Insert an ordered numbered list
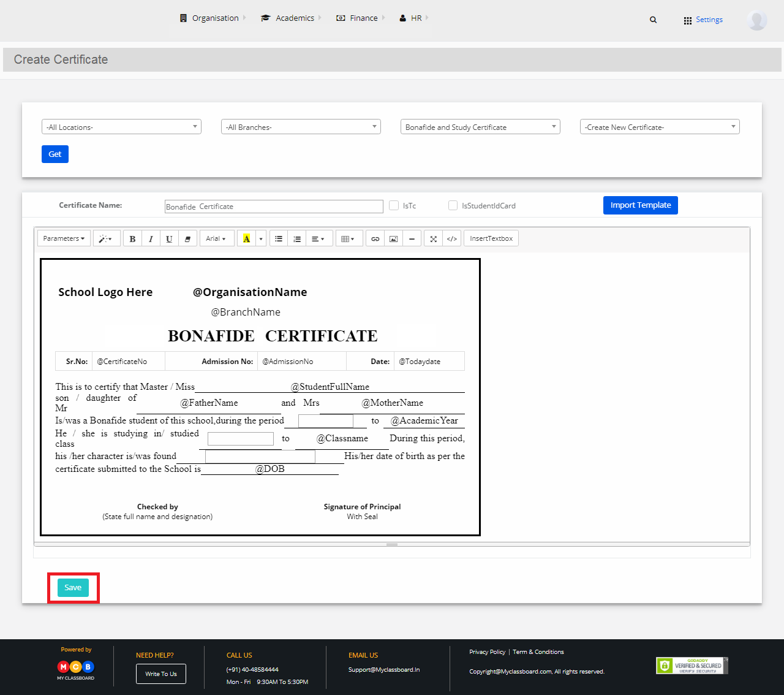The image size is (784, 695). (x=297, y=238)
